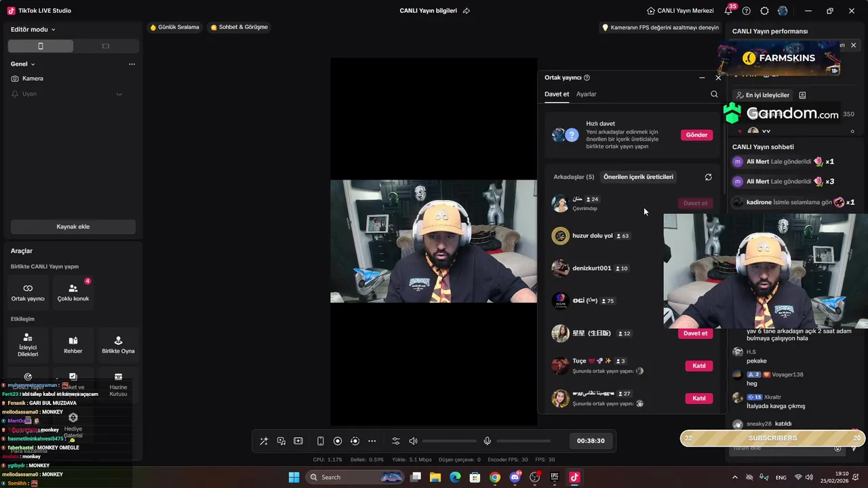Open the profile avatar in title bar
This screenshot has width=868, height=488.
(783, 11)
